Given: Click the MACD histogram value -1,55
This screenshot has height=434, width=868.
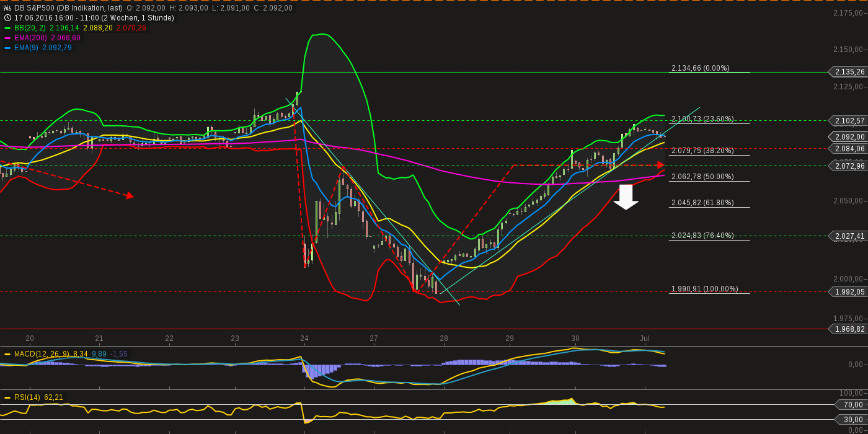Looking at the screenshot, I should coord(119,354).
